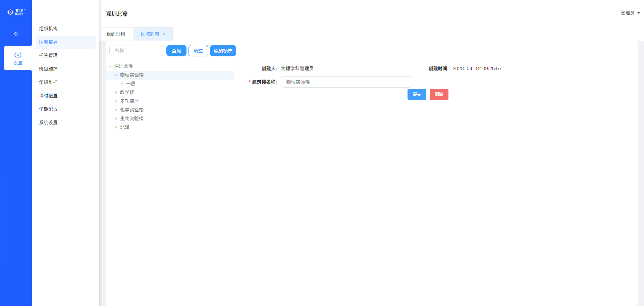Collapse the 深圳北泽 root tree node
The height and width of the screenshot is (306, 644).
coord(110,66)
